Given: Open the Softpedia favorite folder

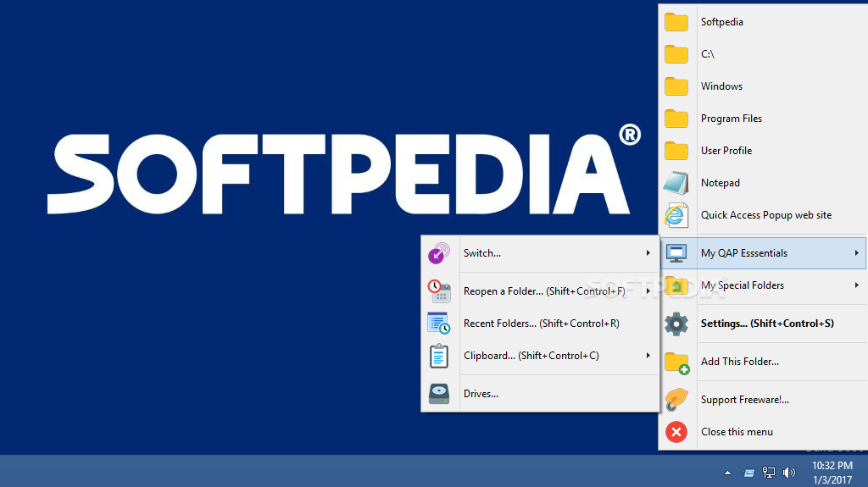Looking at the screenshot, I should (763, 22).
